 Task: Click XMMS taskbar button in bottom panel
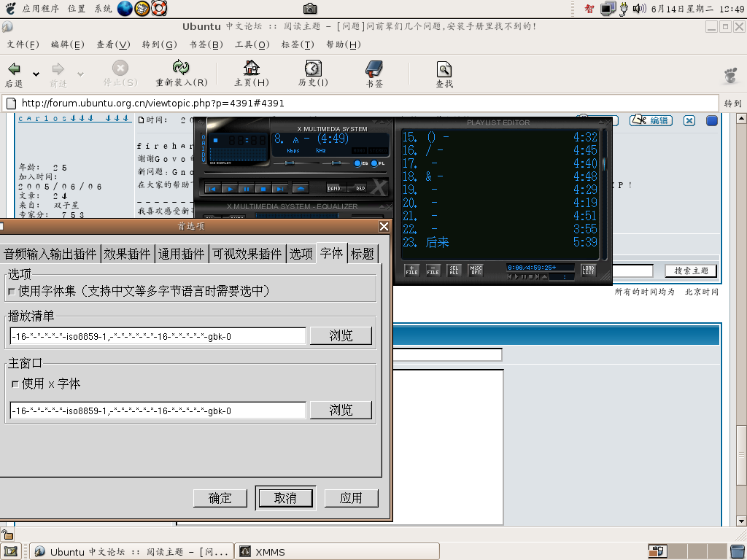coord(337,551)
